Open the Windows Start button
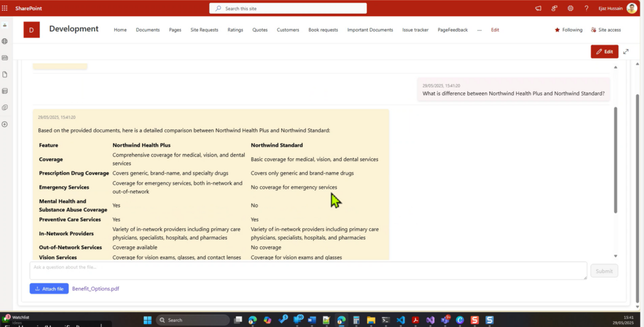Screen dimensions: 644x327 [x=147, y=320]
